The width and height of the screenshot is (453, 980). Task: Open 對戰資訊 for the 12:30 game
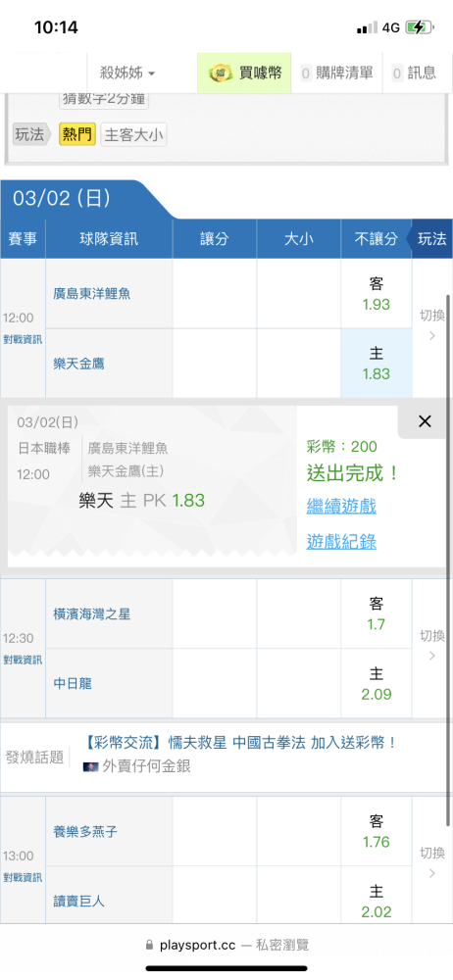(x=24, y=660)
